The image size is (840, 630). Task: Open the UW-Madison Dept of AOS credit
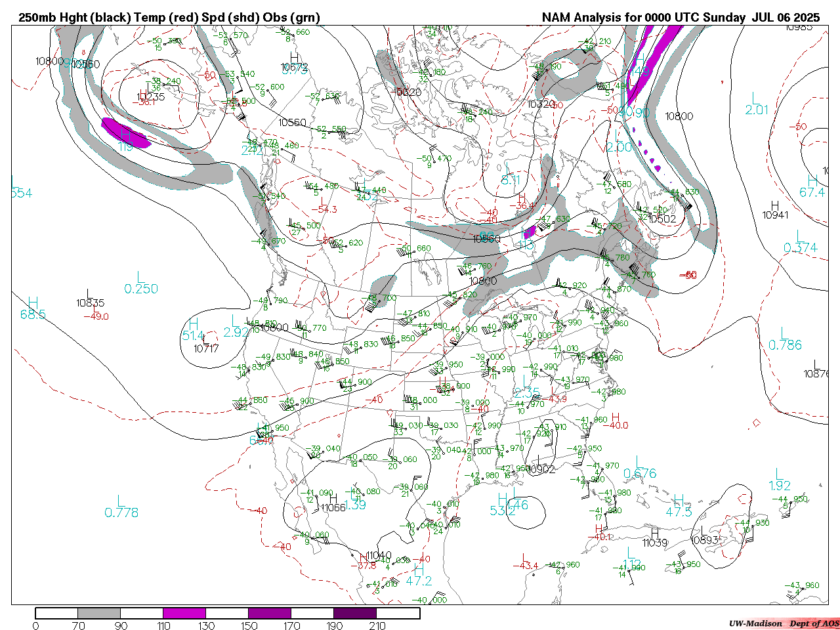coord(784,623)
